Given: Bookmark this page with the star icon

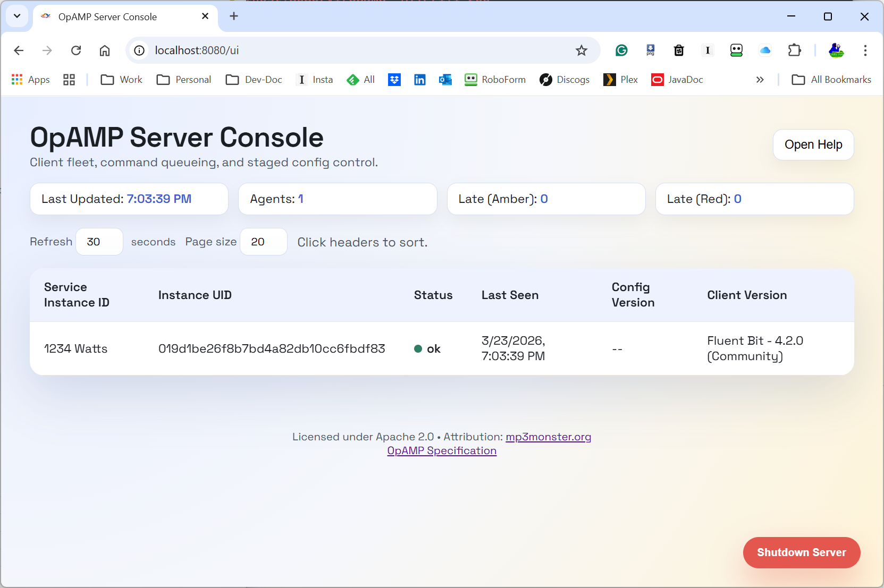Looking at the screenshot, I should pos(581,50).
